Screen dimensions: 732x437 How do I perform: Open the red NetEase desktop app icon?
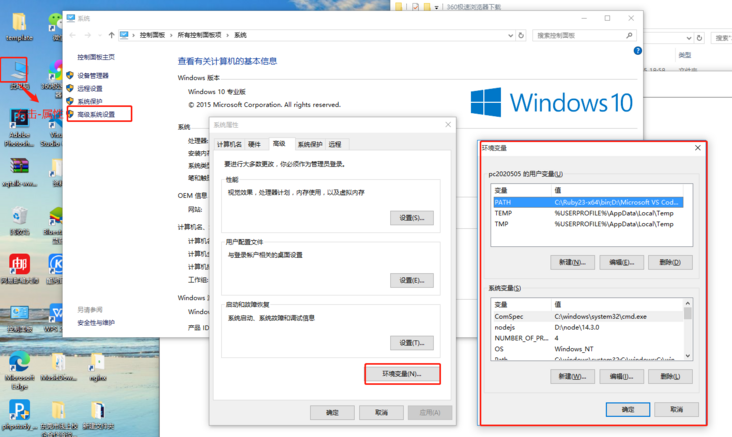[x=19, y=268]
